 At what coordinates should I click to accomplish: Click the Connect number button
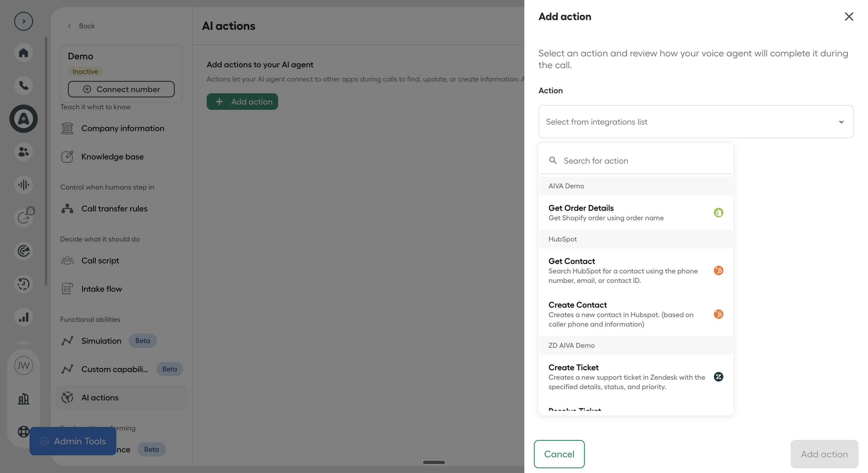121,89
